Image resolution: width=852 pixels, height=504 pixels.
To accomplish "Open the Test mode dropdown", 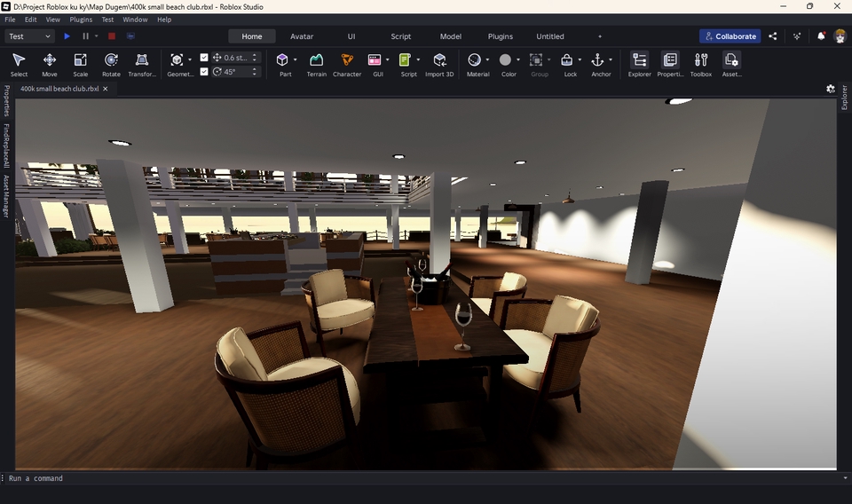I will coord(29,36).
